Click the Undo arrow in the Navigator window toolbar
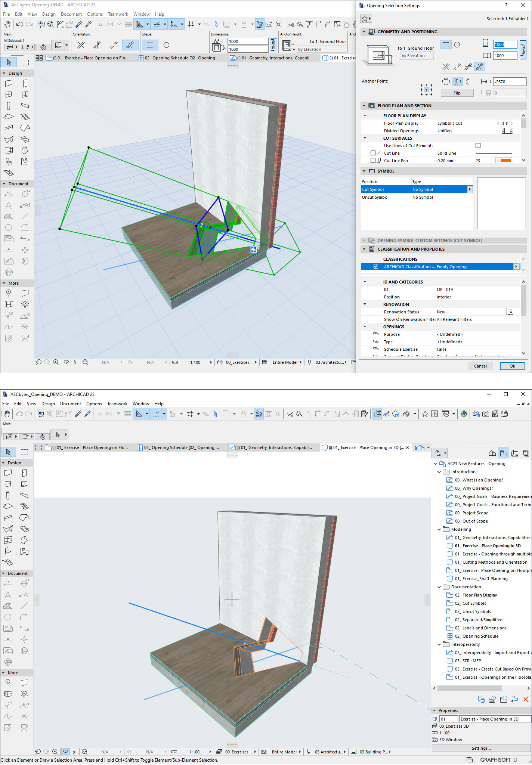This screenshot has width=532, height=765. [19, 414]
